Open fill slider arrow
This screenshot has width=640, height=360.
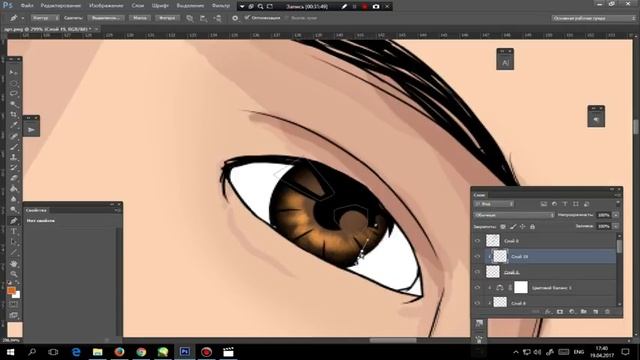pyautogui.click(x=616, y=226)
